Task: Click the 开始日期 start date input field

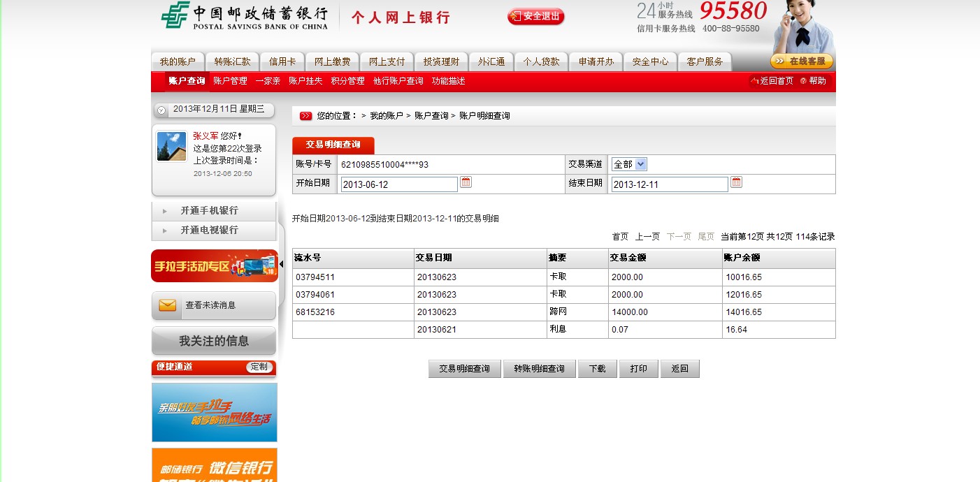Action: 399,184
